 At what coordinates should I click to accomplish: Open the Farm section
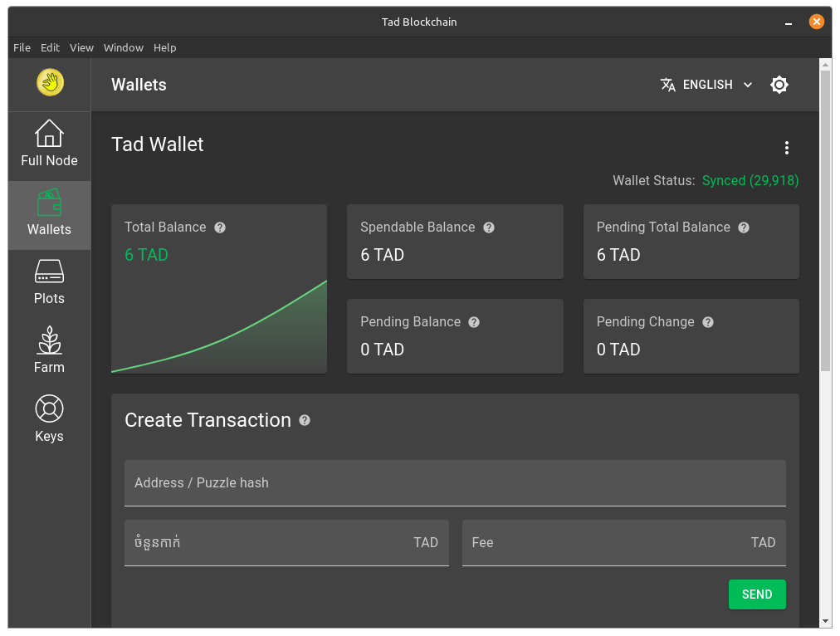tap(49, 352)
